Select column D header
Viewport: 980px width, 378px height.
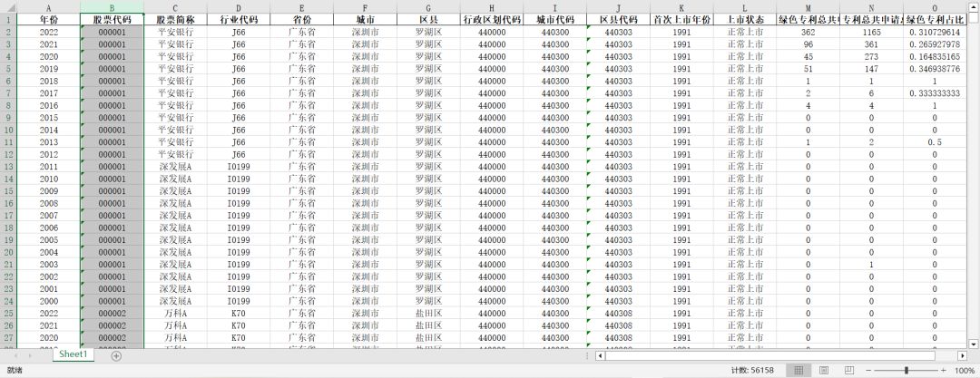coord(238,8)
